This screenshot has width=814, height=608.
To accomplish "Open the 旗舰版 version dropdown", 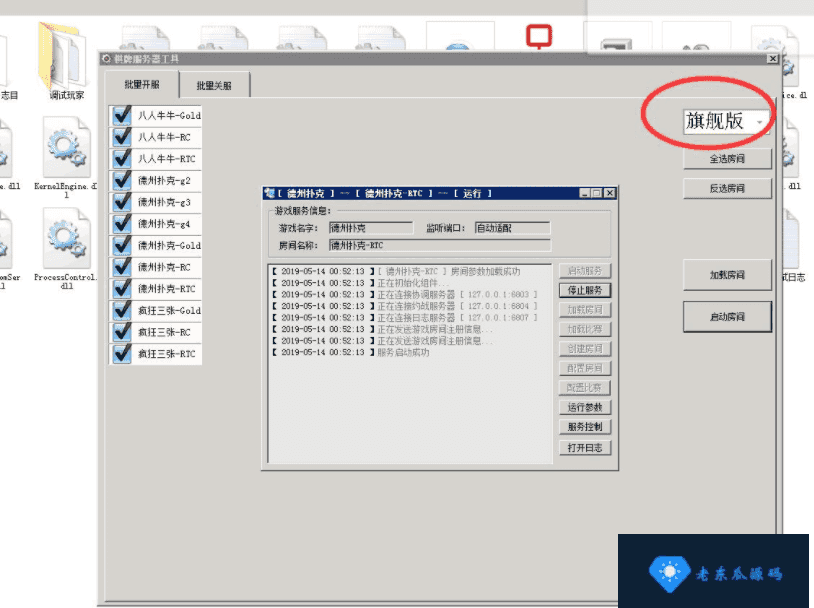I will click(x=727, y=121).
